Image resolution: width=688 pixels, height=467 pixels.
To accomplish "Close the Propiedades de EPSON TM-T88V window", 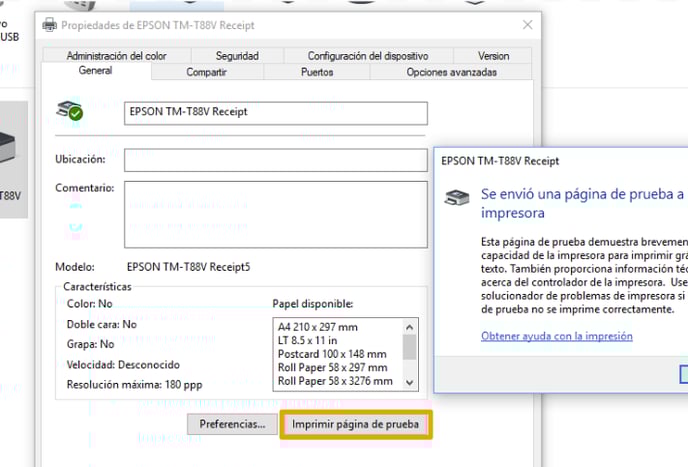I will (x=527, y=25).
